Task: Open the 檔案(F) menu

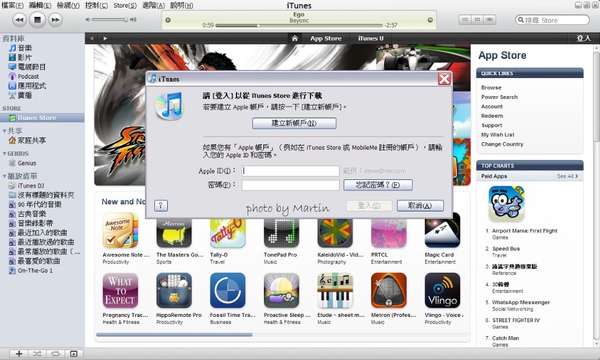Action: 13,5
